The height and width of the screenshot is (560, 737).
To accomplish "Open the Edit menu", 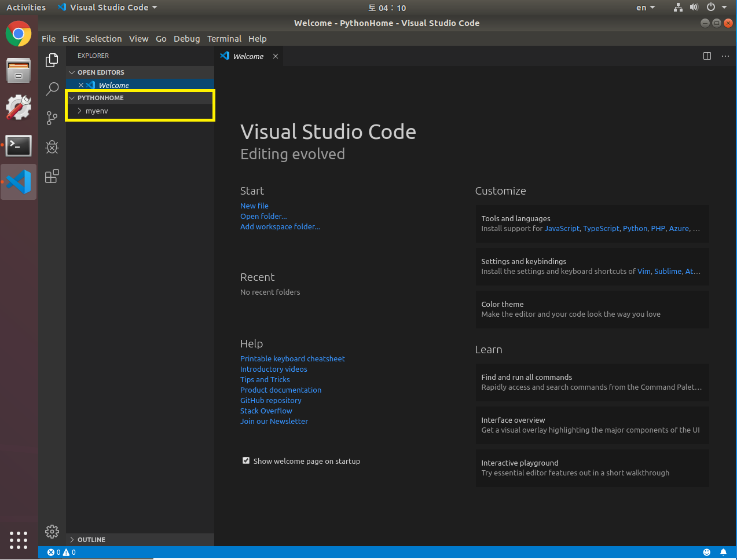I will click(x=71, y=39).
